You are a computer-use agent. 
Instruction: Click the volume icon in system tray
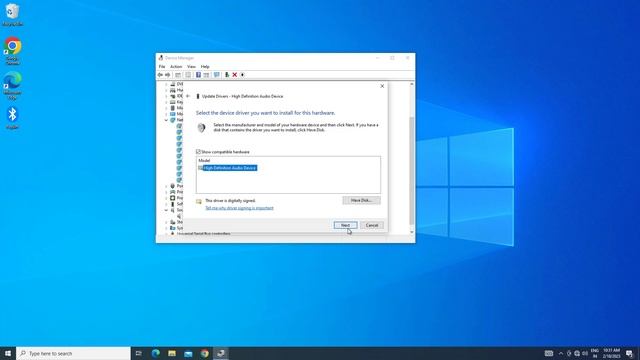585,353
